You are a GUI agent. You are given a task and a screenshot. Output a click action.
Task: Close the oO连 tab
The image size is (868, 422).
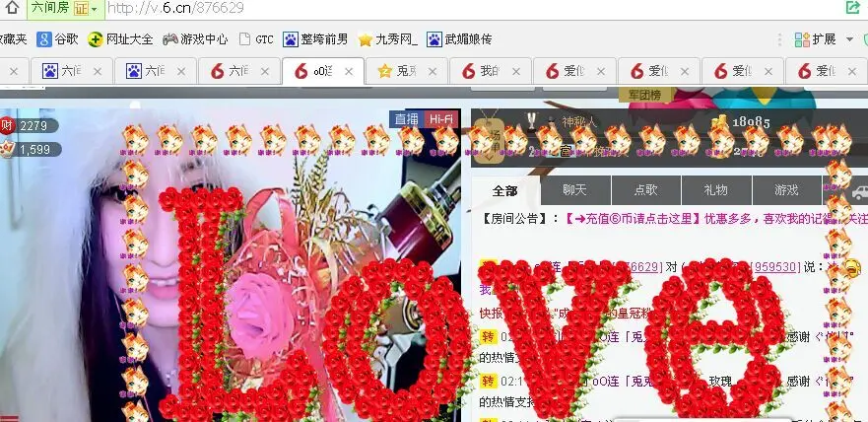point(349,71)
